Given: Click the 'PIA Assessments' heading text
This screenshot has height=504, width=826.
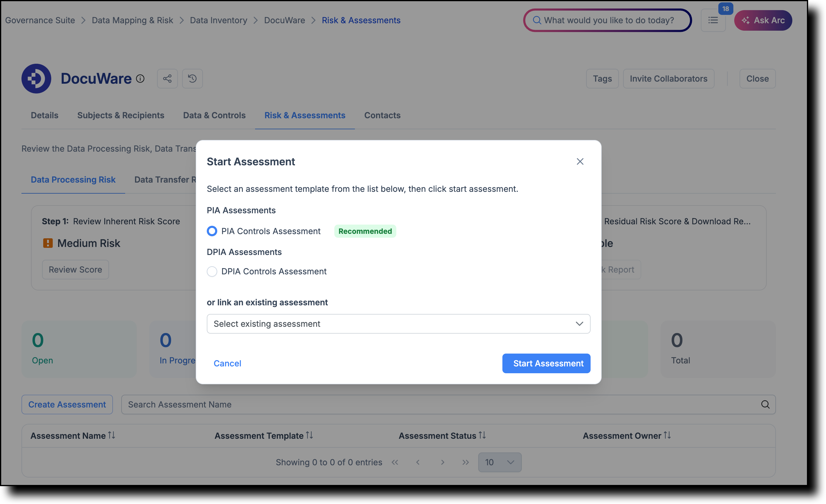Looking at the screenshot, I should (241, 210).
